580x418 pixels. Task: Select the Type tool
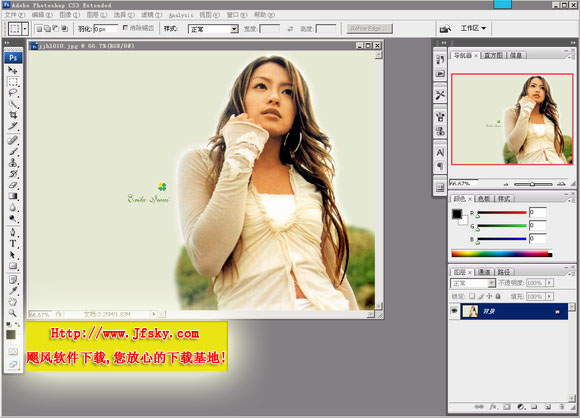[13, 243]
